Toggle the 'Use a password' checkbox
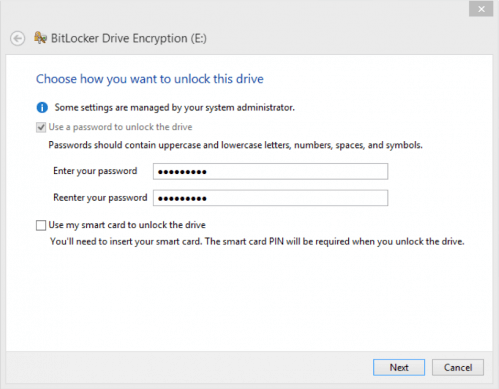 click(41, 127)
